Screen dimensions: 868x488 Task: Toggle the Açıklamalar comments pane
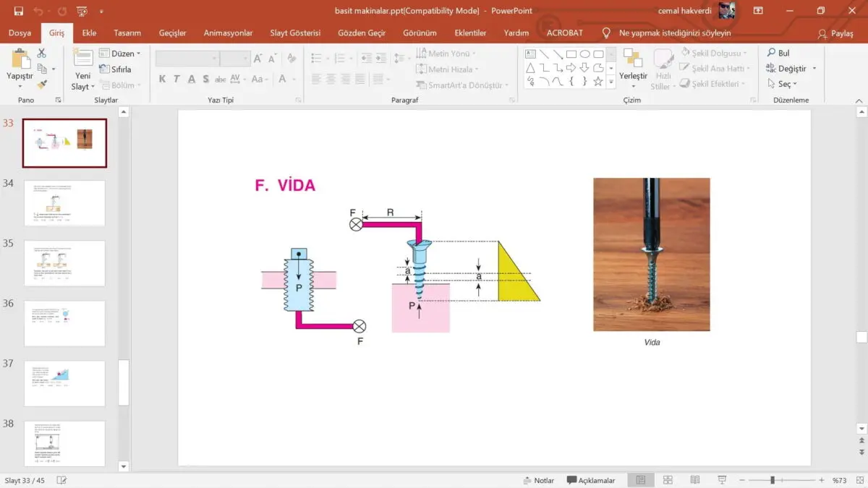pyautogui.click(x=591, y=480)
